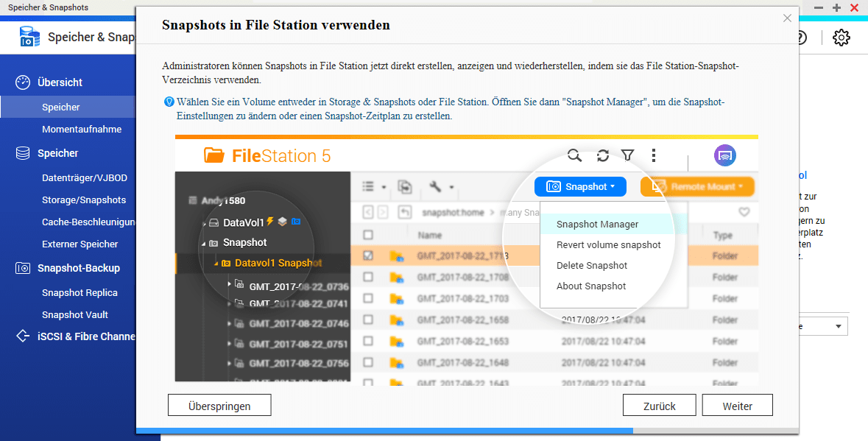Open Snapshot Replica
The image size is (868, 441).
(x=80, y=293)
